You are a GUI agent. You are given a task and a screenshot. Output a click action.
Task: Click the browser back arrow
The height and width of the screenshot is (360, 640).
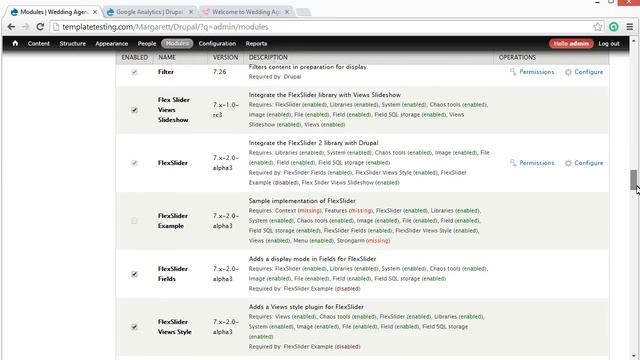11,27
